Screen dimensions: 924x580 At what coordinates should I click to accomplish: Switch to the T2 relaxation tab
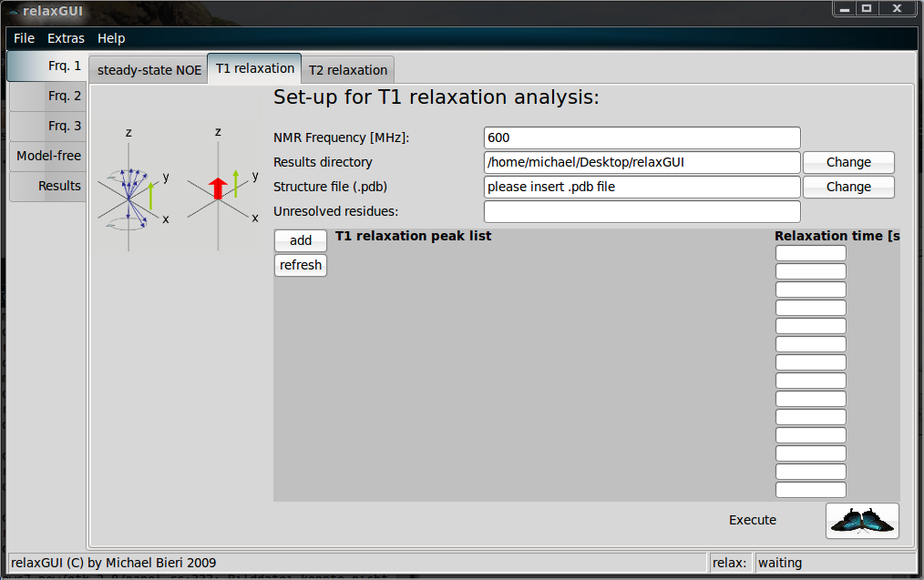[347, 70]
